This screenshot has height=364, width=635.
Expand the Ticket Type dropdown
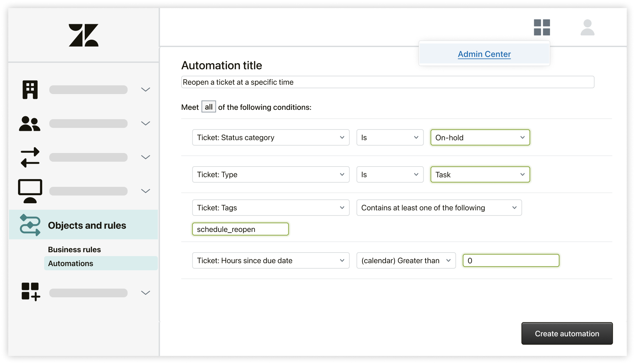[342, 174]
